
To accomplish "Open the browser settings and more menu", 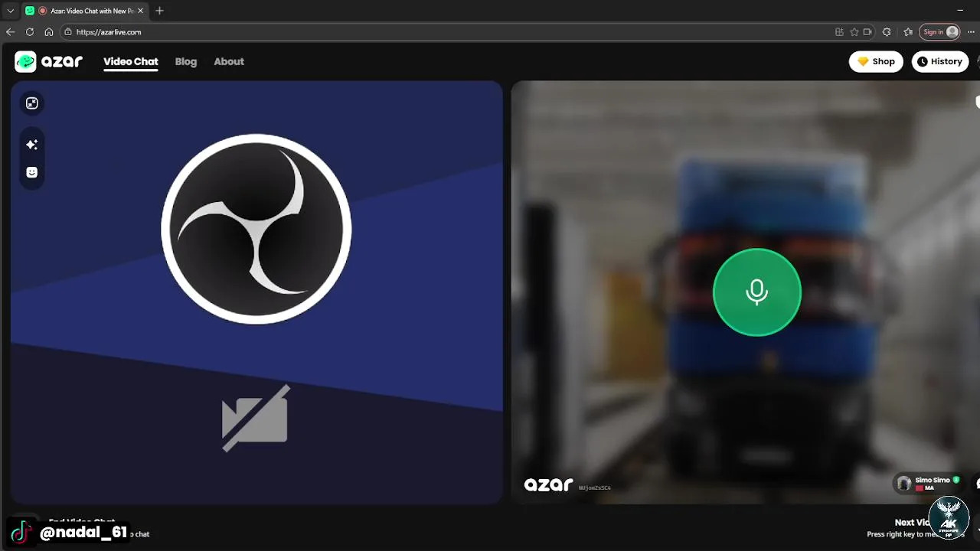I will pos(972,32).
